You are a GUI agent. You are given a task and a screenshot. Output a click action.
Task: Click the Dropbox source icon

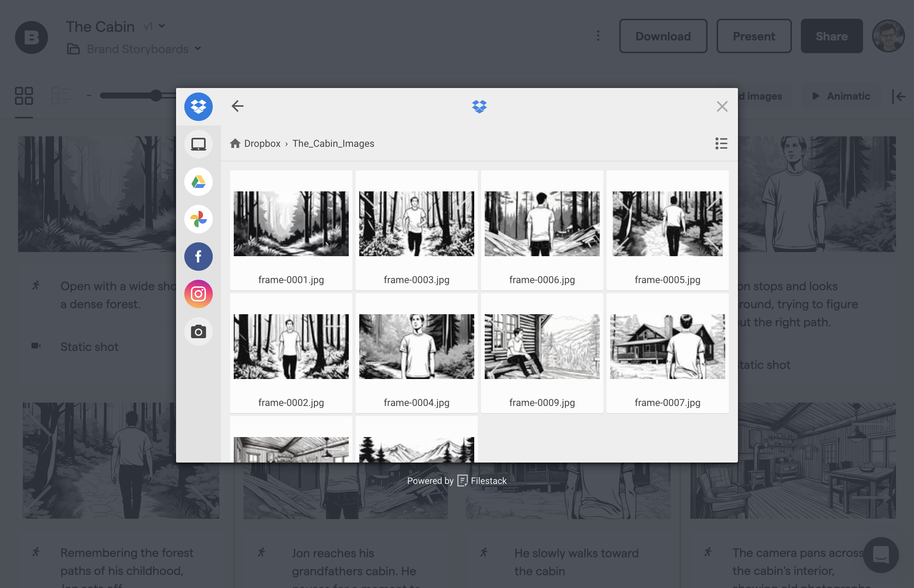(x=198, y=106)
